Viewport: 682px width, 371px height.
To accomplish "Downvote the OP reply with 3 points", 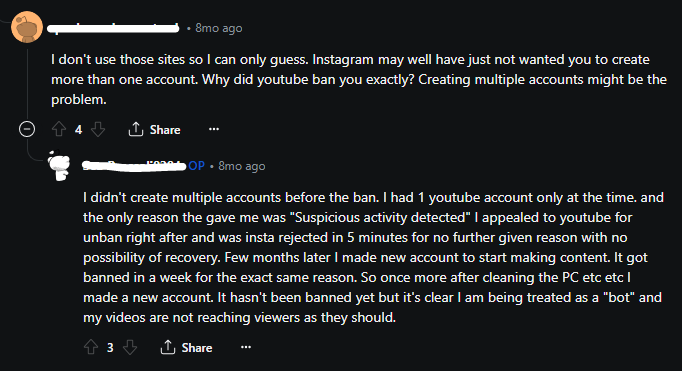I will pyautogui.click(x=130, y=347).
